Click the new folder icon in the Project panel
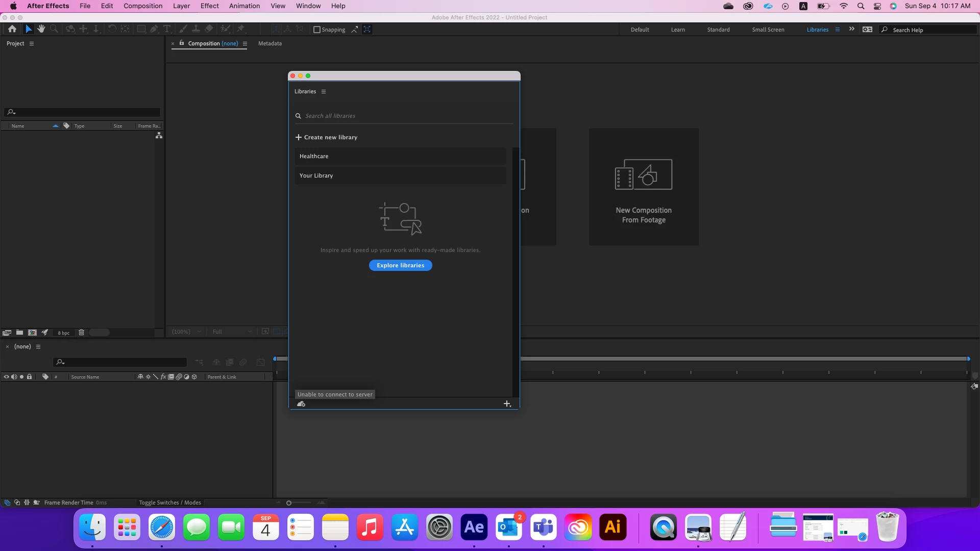980x551 pixels. click(19, 333)
